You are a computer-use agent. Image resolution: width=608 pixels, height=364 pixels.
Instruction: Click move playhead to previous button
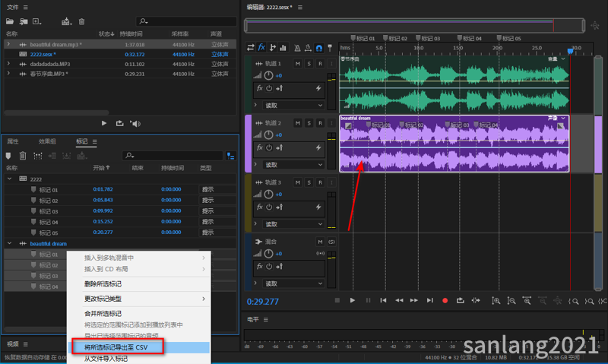coord(383,300)
